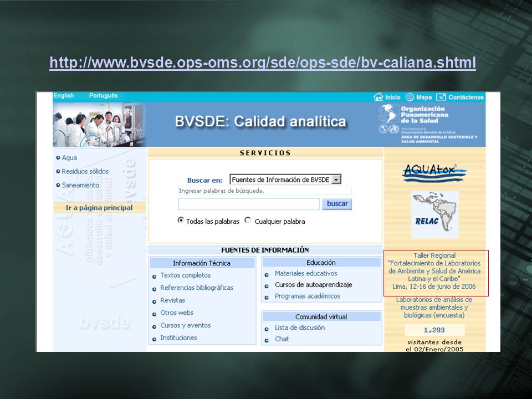Open Lista de discusión link
Image resolution: width=532 pixels, height=399 pixels.
click(300, 328)
